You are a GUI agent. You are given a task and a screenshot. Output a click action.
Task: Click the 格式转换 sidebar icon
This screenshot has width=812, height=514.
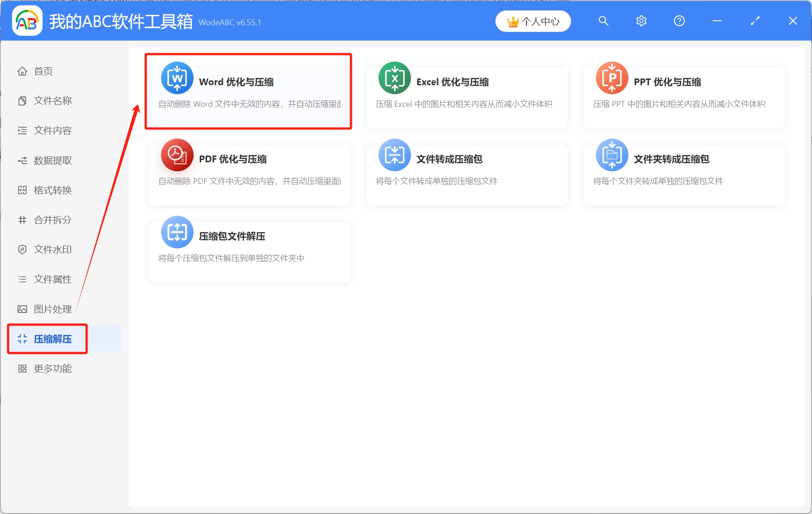point(22,190)
